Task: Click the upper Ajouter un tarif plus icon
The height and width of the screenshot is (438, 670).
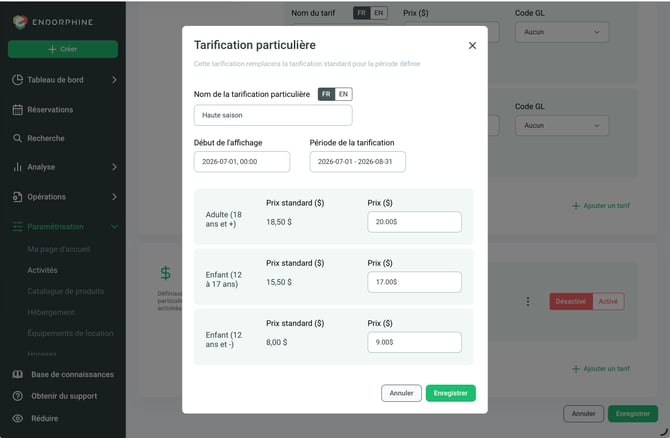Action: (576, 206)
